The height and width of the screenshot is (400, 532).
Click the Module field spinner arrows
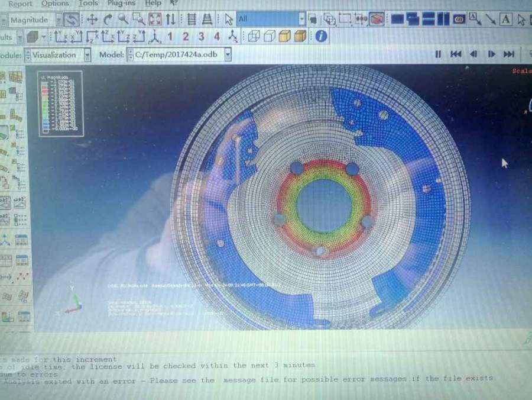[x=27, y=55]
